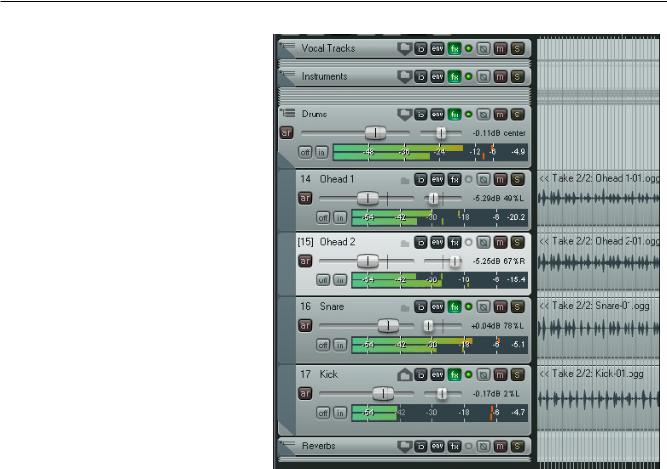
Task: Open the fx chain on Instruments
Action: coord(454,77)
